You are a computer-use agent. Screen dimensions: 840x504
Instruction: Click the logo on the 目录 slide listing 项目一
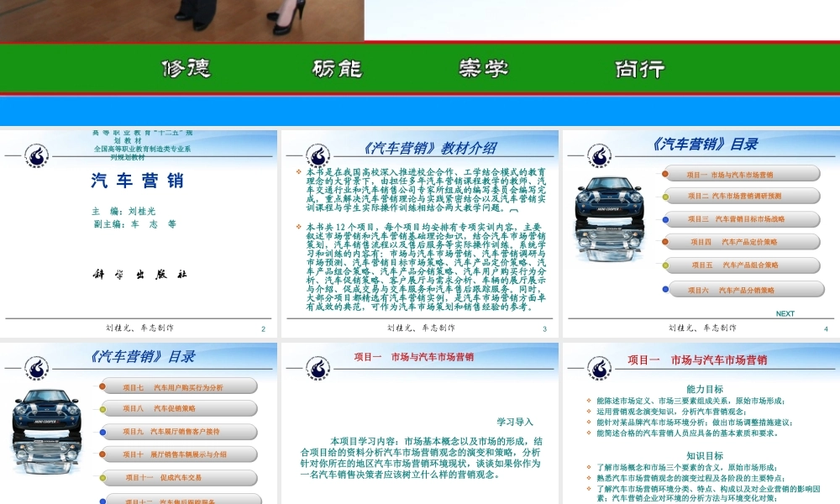[x=599, y=156]
